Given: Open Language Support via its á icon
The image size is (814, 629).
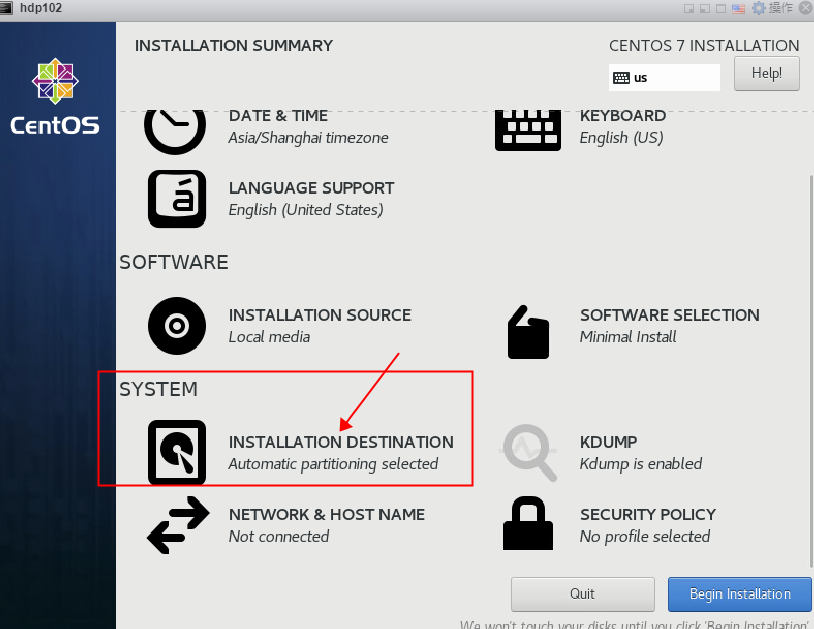Looking at the screenshot, I should point(177,199).
